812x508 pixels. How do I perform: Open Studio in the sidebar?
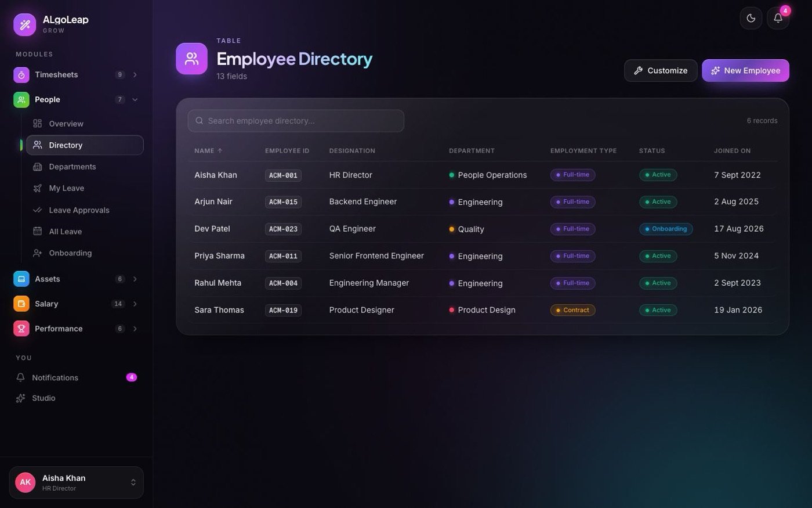click(x=77, y=398)
